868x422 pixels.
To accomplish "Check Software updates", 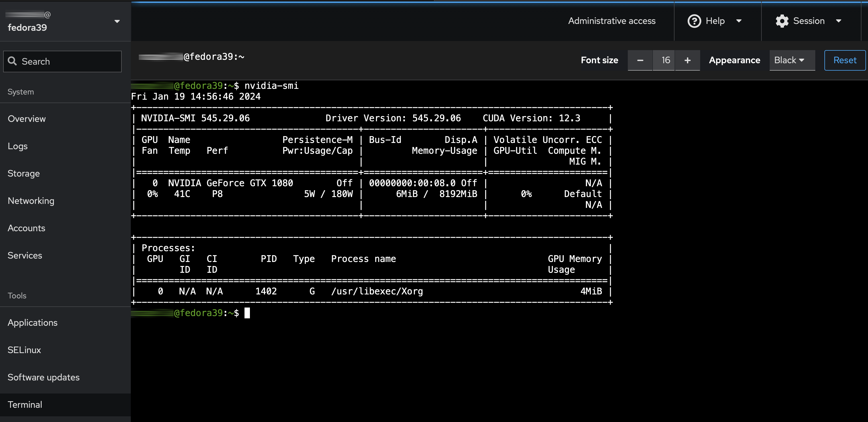I will [44, 377].
